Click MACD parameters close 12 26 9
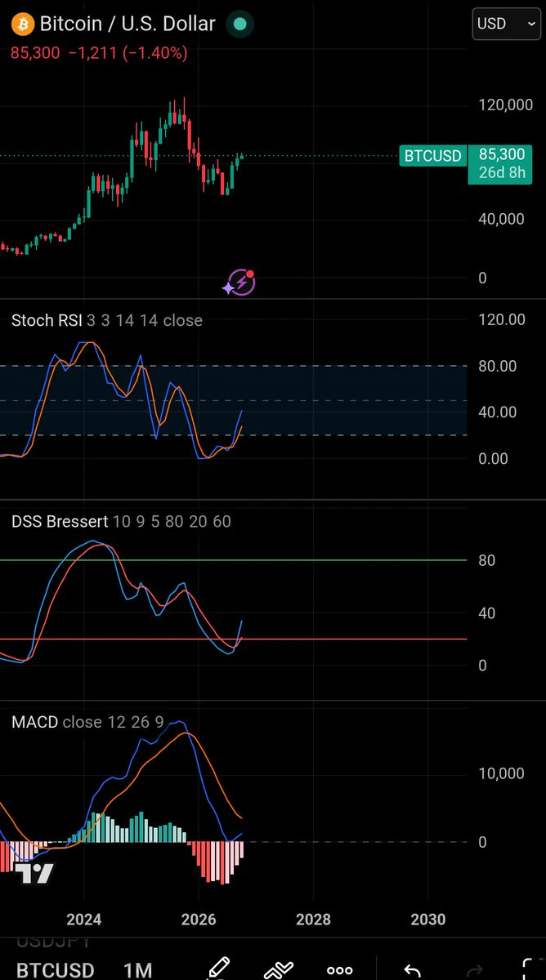The height and width of the screenshot is (980, 546). point(114,722)
